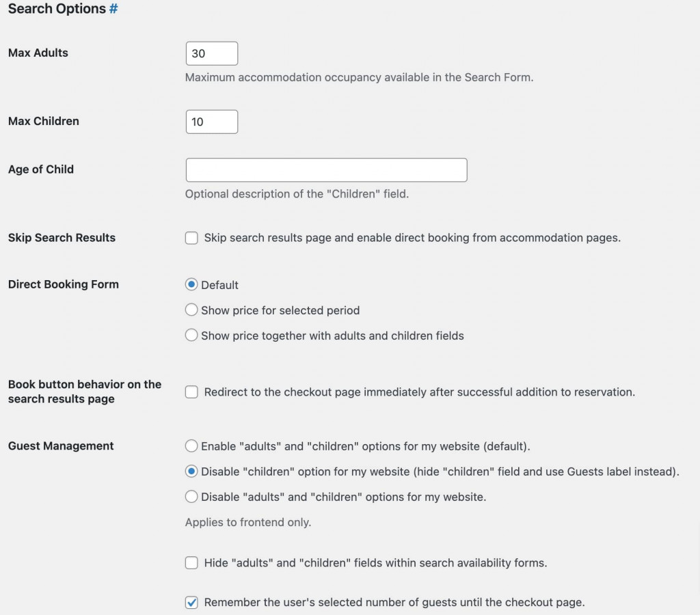Click the Remember selected number of guests label
700x615 pixels.
[x=394, y=603]
